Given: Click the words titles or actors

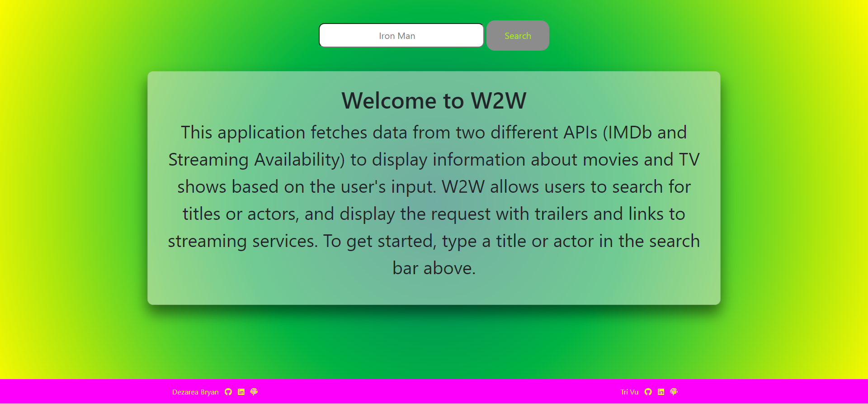Looking at the screenshot, I should [241, 214].
